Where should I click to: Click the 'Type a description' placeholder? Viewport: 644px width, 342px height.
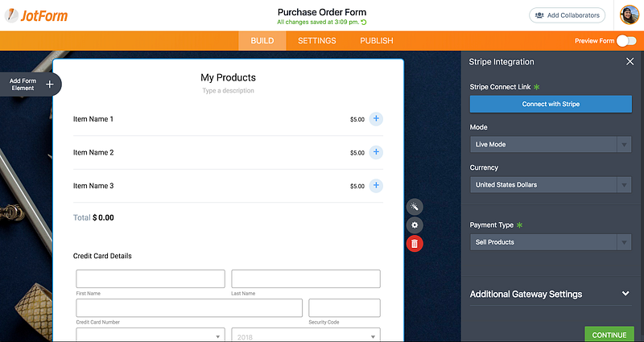(x=229, y=91)
